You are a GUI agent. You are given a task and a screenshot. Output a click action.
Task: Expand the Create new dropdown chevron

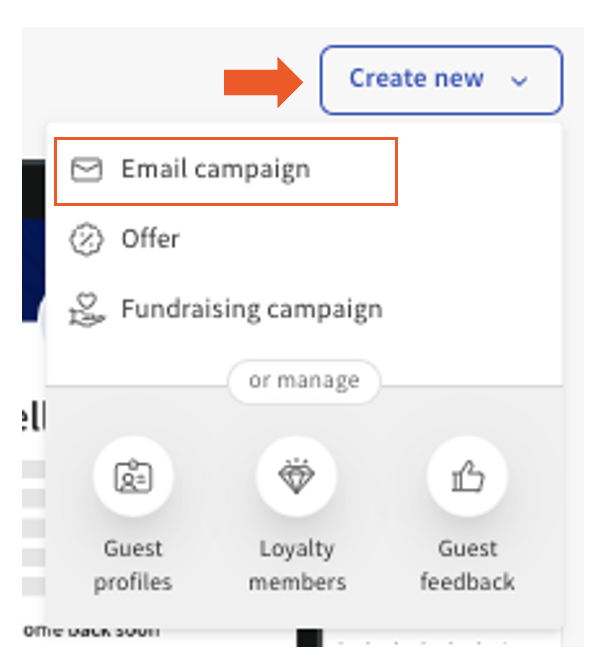click(x=519, y=81)
